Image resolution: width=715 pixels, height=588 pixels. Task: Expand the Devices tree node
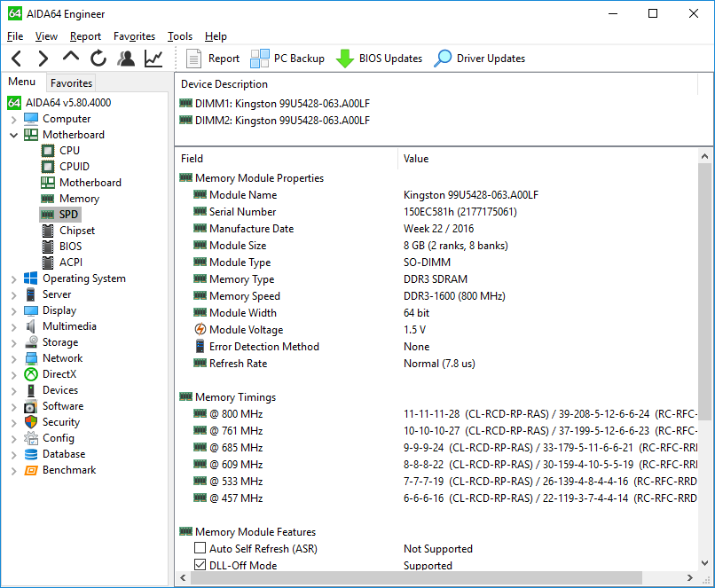pyautogui.click(x=13, y=390)
